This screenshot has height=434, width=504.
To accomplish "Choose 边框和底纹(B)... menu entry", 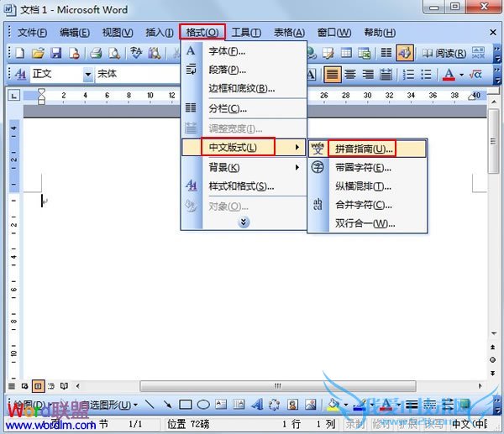I will click(x=244, y=88).
